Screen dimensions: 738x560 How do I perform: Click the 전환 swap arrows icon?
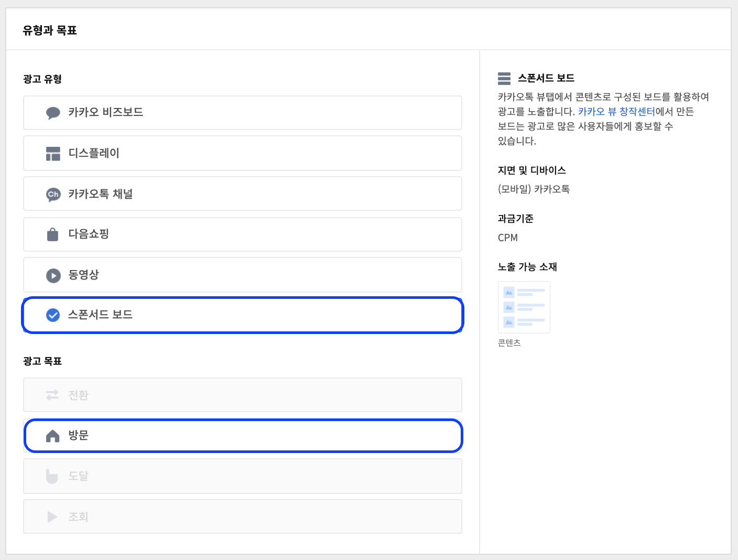click(52, 395)
